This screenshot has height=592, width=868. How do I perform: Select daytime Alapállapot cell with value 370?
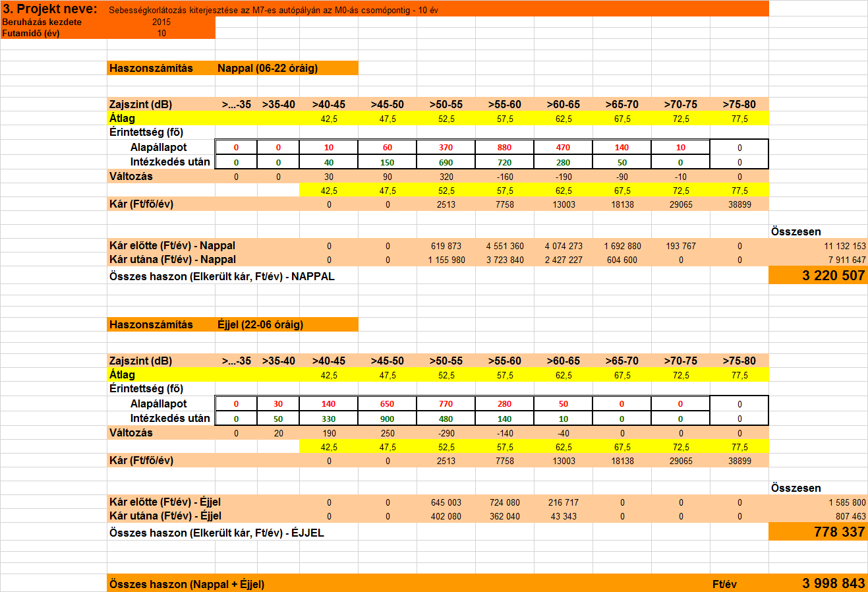tap(446, 148)
